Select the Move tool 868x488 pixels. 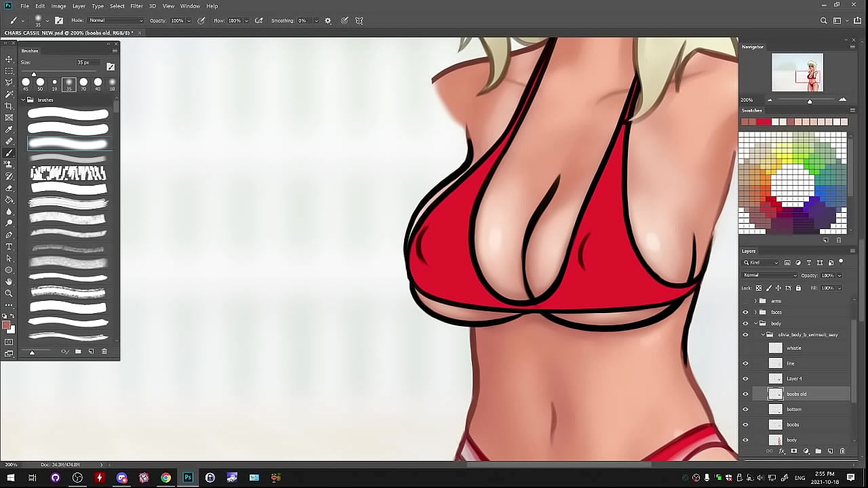click(x=9, y=59)
